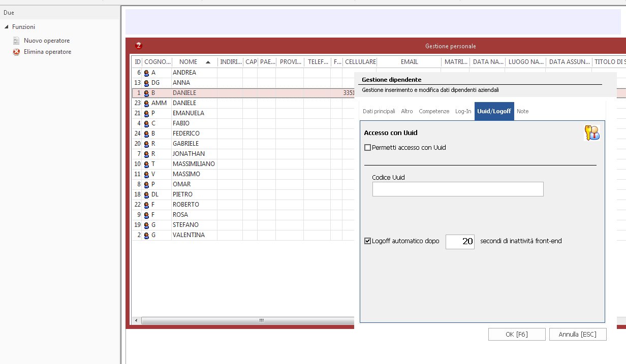Click the person icon in the GABRIELE row

point(146,144)
